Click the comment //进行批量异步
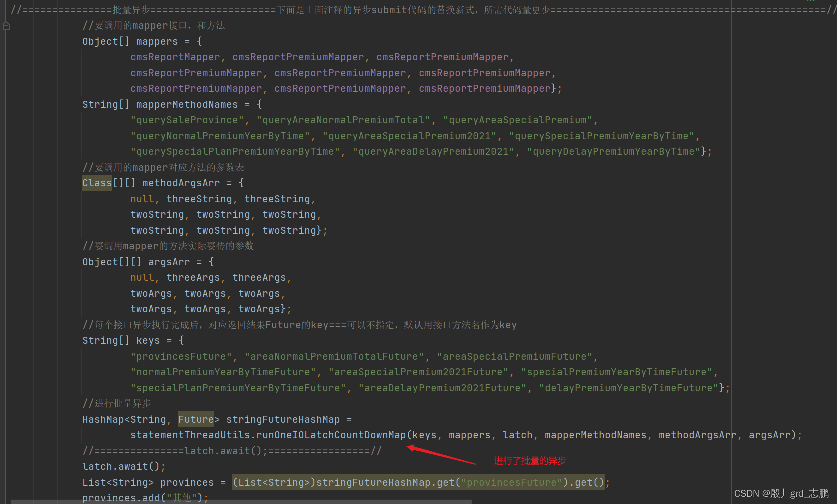 [x=117, y=403]
